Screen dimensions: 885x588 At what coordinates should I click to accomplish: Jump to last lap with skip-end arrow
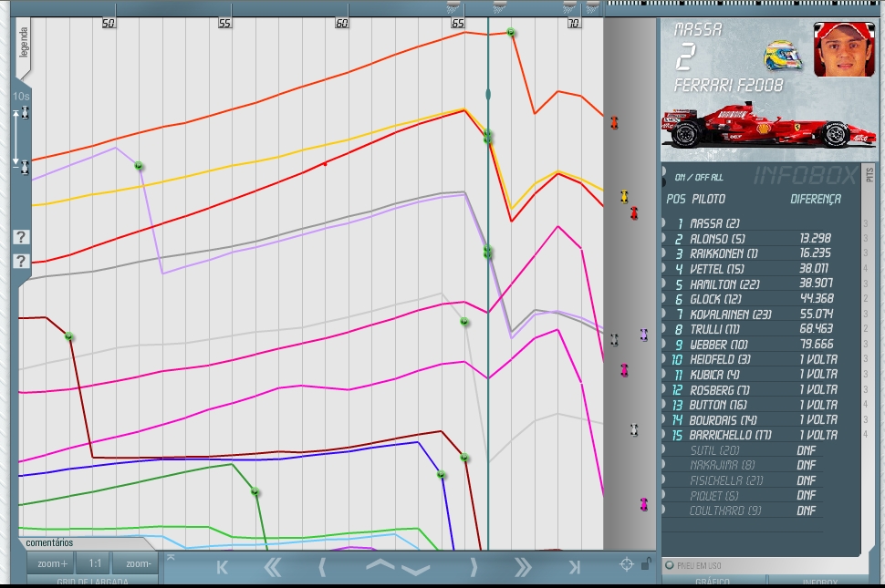tap(574, 567)
